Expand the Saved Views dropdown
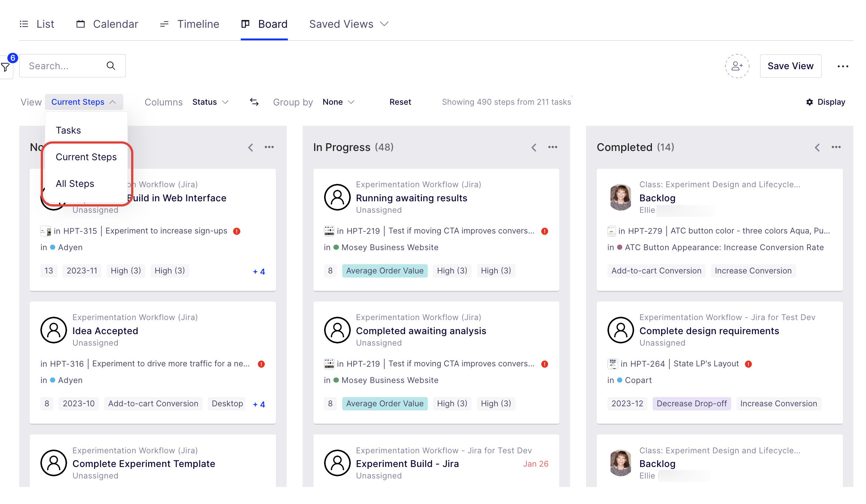866x504 pixels. (349, 24)
